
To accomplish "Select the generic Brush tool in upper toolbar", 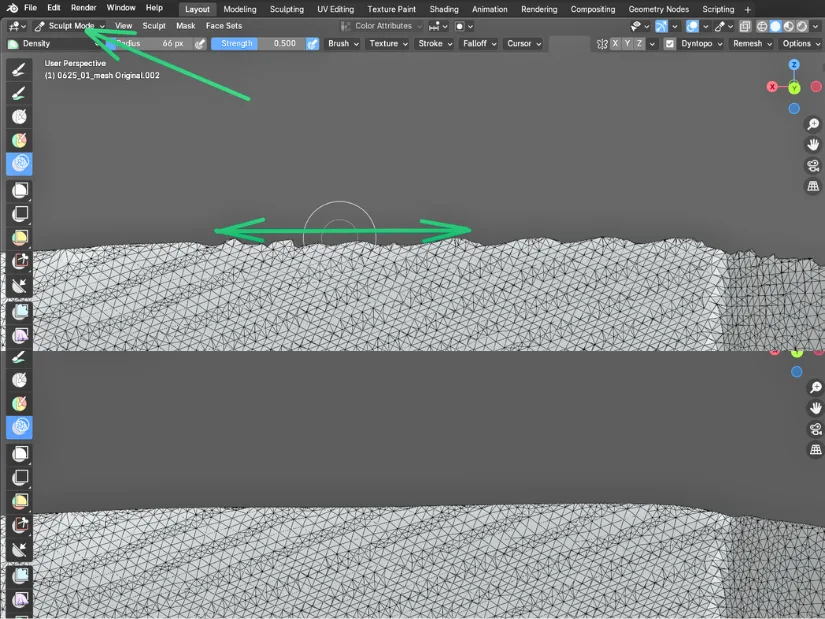I will [x=19, y=69].
